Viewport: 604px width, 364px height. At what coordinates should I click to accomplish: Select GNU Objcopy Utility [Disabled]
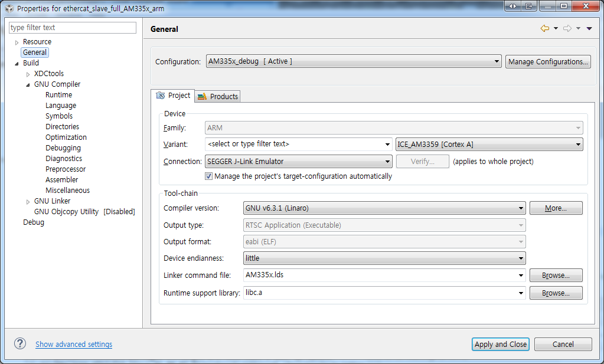[x=84, y=212]
